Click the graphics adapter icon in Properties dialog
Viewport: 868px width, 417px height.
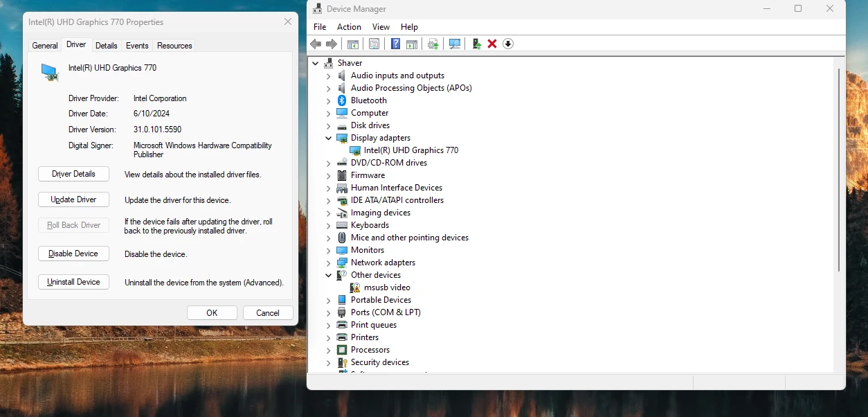50,72
